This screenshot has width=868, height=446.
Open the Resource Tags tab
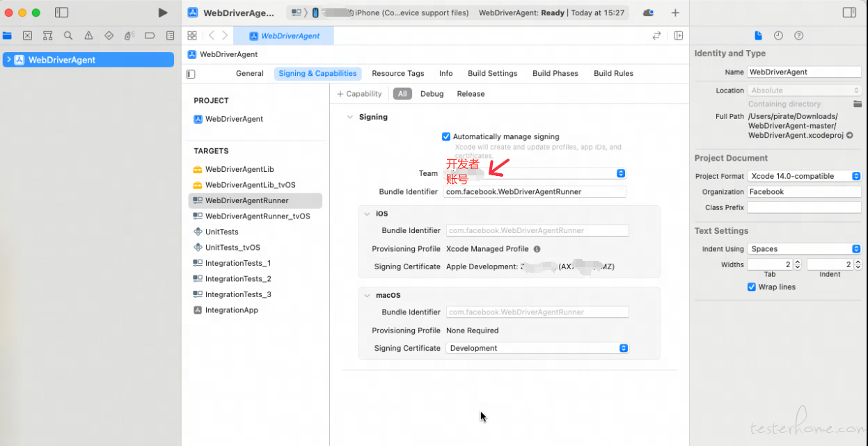coord(398,74)
